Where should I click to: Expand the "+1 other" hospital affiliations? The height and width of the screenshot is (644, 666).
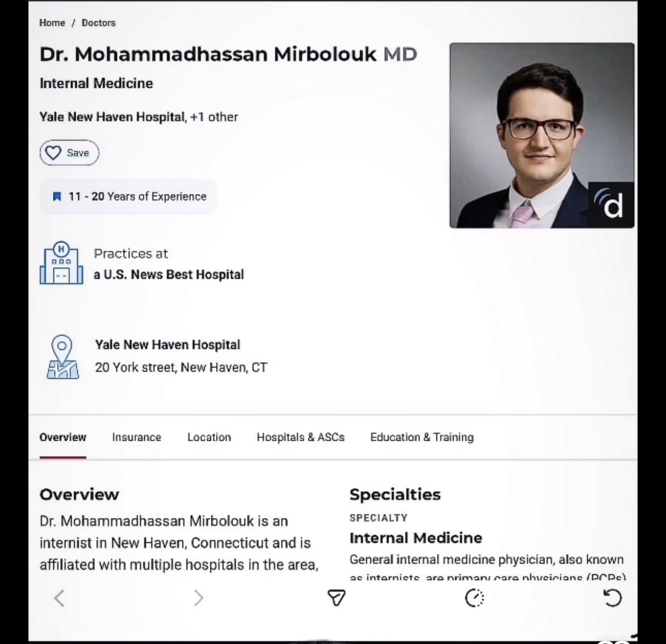(x=214, y=117)
